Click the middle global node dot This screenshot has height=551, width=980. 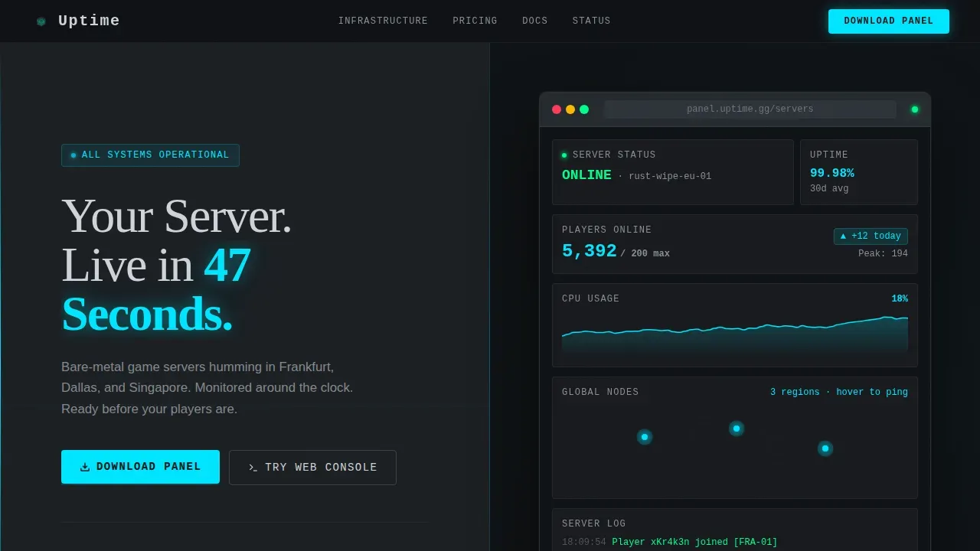(737, 429)
